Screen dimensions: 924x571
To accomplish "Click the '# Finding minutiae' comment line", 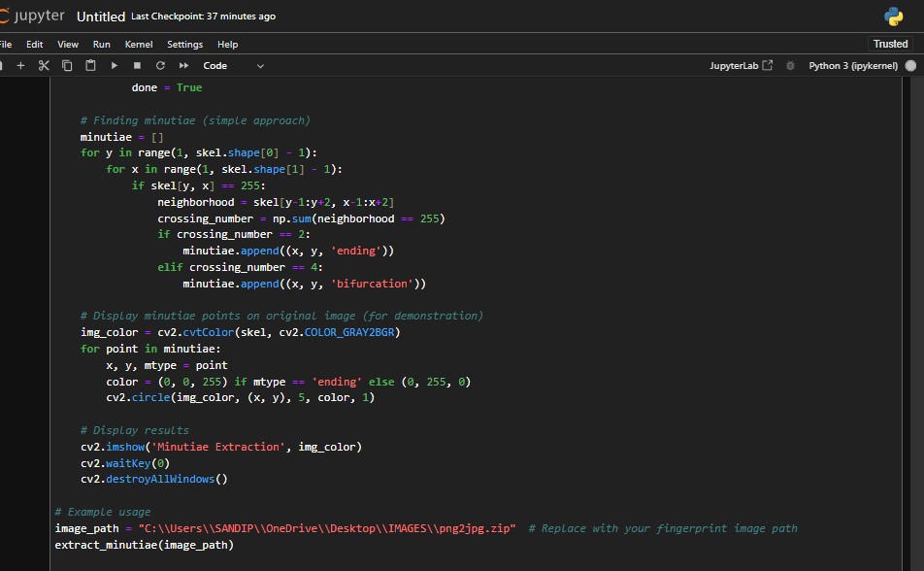I will coord(195,120).
